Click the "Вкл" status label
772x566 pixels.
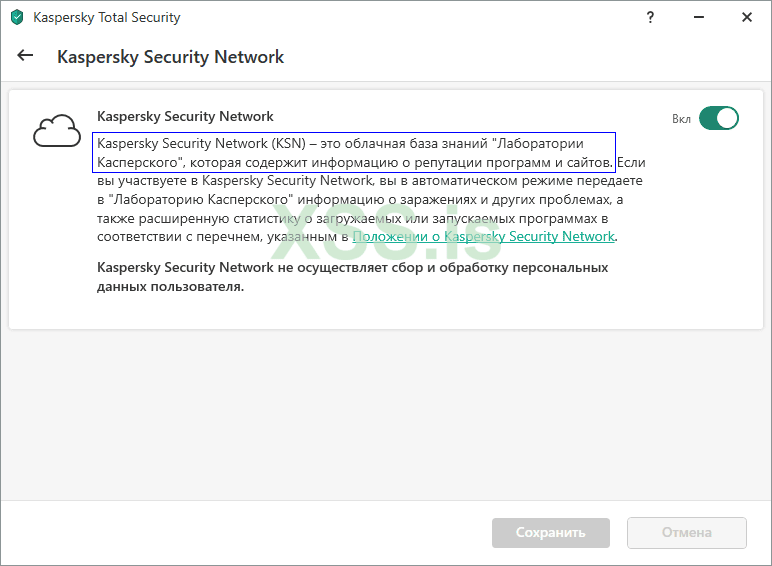pyautogui.click(x=681, y=119)
